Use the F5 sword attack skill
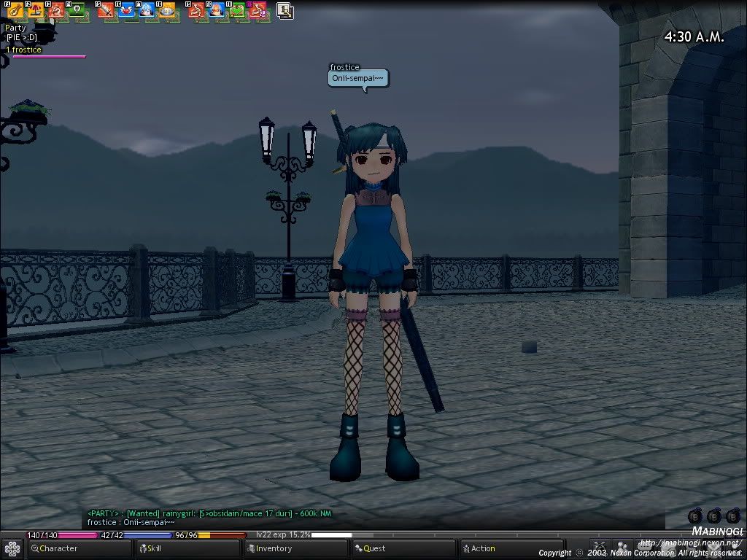The width and height of the screenshot is (747, 560). coord(105,10)
